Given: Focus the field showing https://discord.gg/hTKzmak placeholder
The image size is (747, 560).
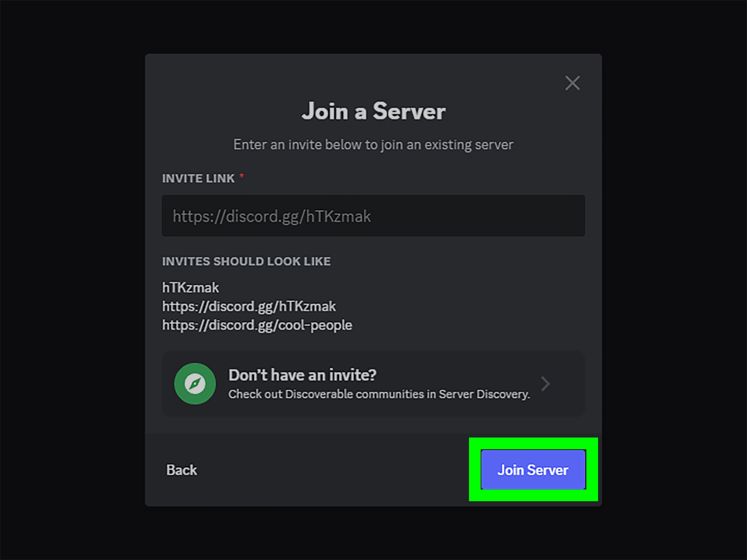Looking at the screenshot, I should point(373,216).
